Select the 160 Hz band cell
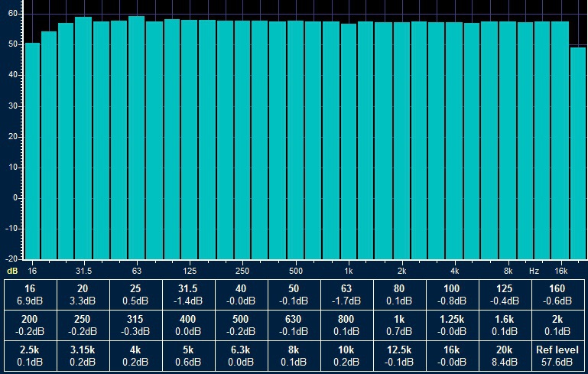The image size is (588, 374). 557,294
